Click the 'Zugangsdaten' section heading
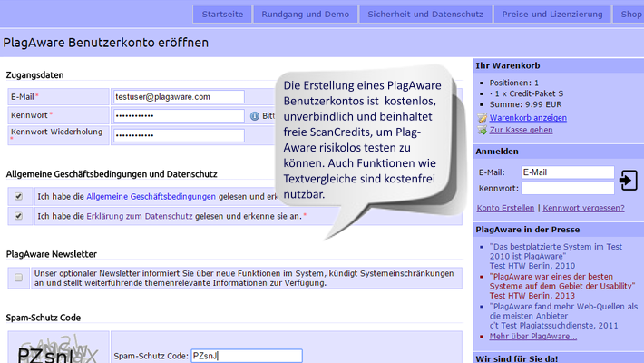644x363 pixels. click(x=34, y=75)
